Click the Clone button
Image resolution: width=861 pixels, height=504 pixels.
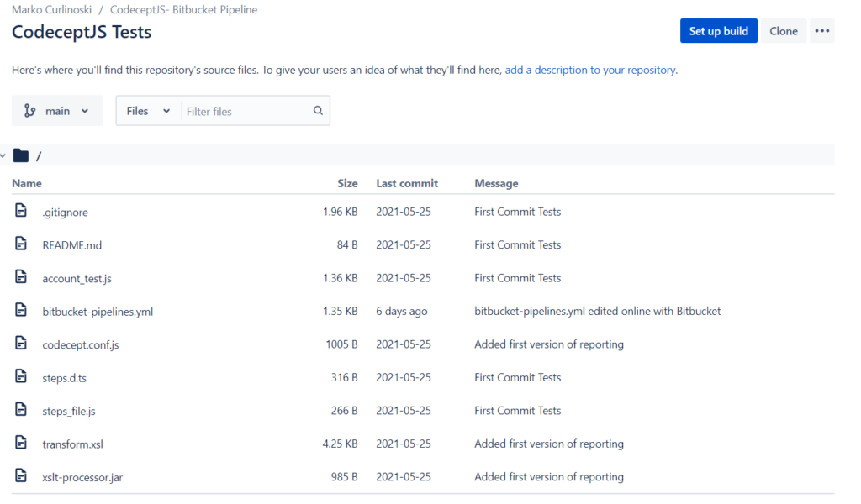(783, 30)
